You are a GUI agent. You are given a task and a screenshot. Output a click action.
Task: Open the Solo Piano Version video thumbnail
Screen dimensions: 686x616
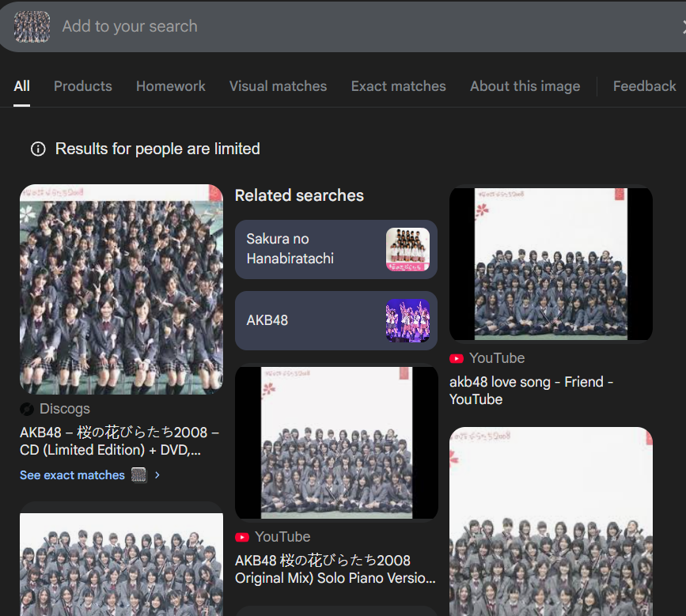click(336, 443)
